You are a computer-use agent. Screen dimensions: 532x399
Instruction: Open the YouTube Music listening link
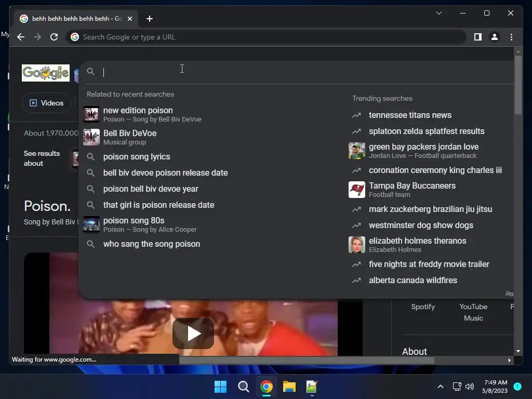pos(473,312)
